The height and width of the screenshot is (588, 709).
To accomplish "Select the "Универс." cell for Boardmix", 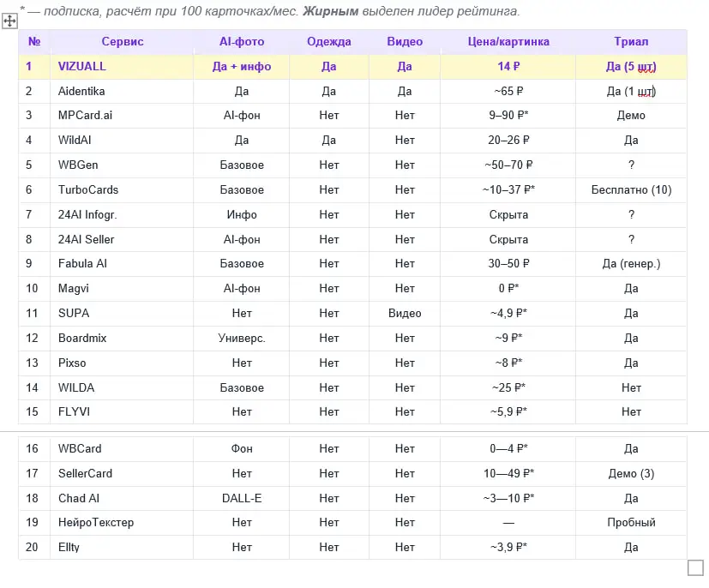I will pos(242,339).
